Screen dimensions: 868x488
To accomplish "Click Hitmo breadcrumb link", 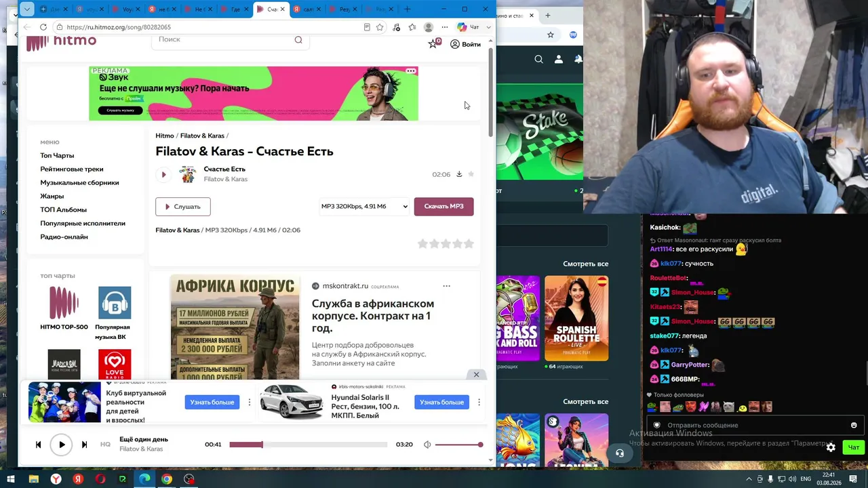I will (165, 136).
